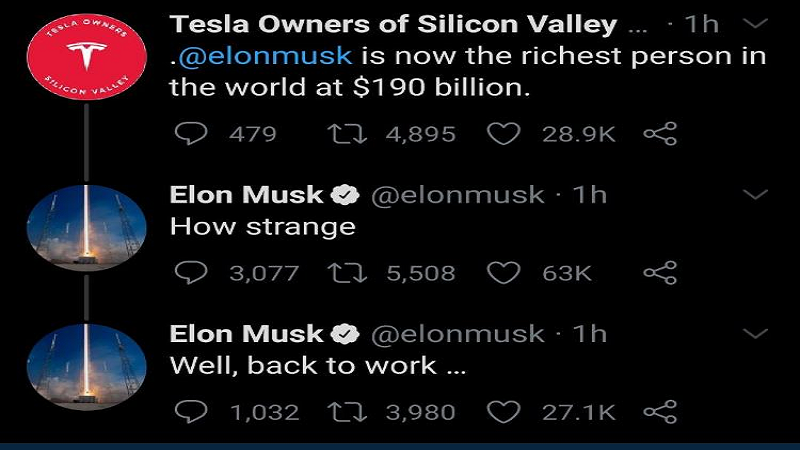Open options chevron on Tesla Owners tweet
The image size is (800, 450).
[757, 24]
